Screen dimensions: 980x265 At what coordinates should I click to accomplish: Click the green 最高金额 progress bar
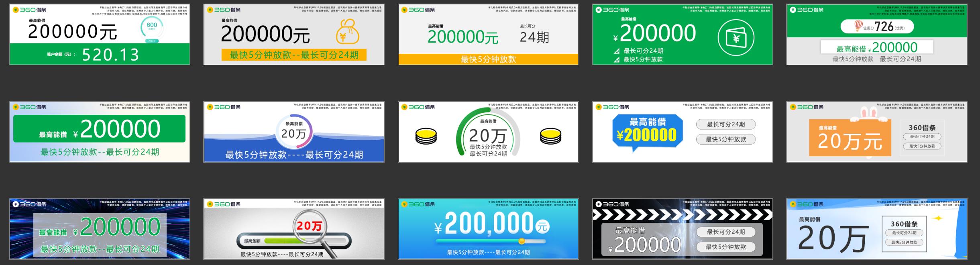(293, 241)
